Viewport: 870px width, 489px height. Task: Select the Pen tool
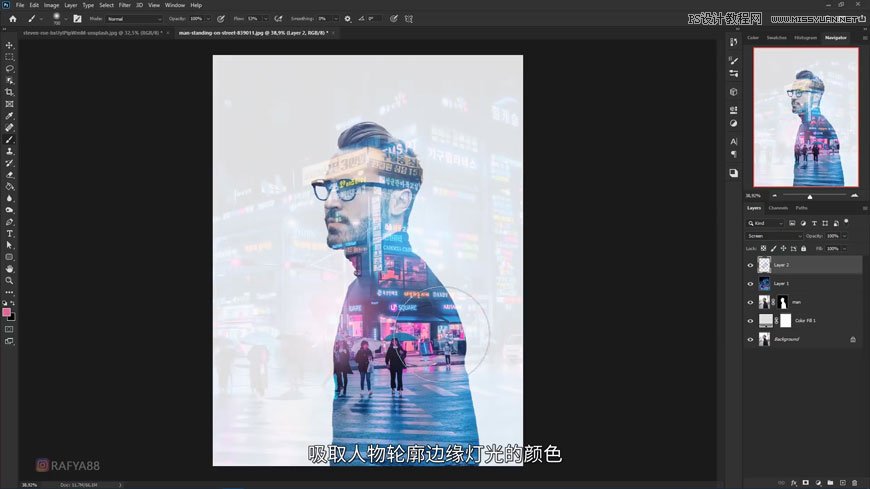coord(9,222)
